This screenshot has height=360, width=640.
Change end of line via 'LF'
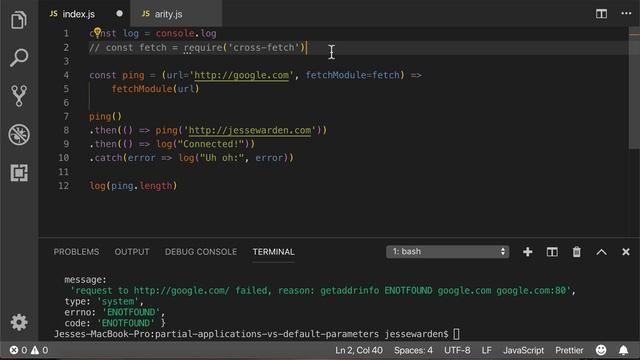click(486, 350)
